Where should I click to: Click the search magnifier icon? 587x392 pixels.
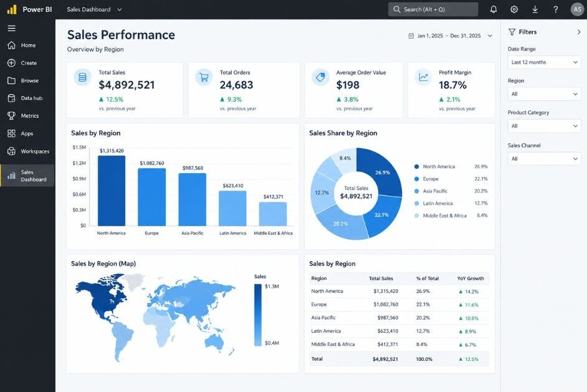pos(397,9)
